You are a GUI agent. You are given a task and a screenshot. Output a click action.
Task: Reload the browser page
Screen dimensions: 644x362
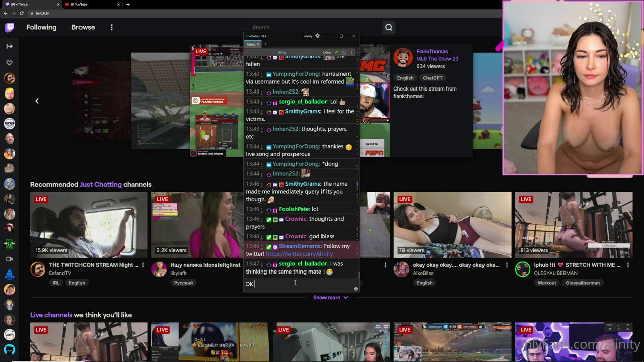(22, 13)
